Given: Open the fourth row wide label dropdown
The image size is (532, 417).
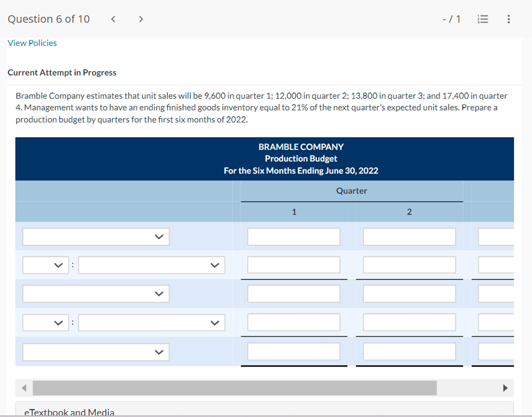Looking at the screenshot, I should 152,322.
